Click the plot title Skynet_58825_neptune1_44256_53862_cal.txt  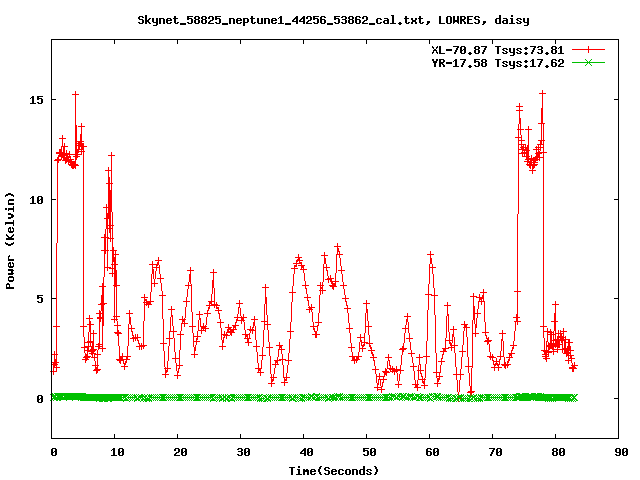coord(281,20)
